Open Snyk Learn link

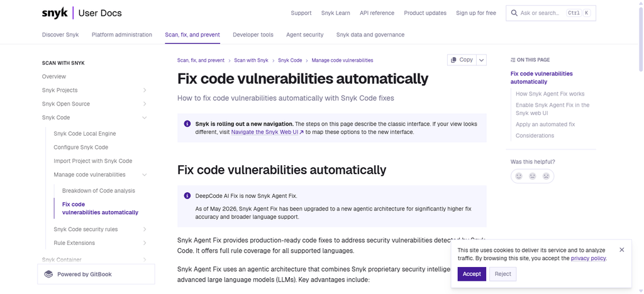[x=336, y=13]
